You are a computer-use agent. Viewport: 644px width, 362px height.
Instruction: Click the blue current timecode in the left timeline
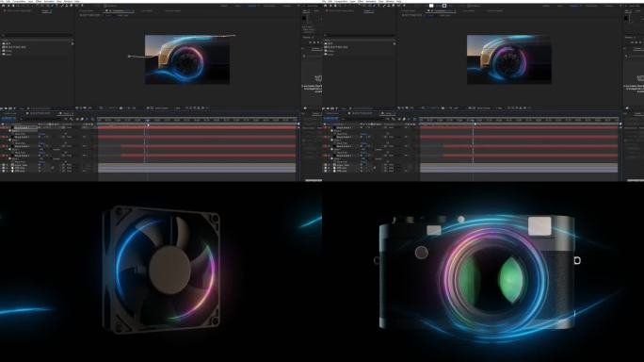[x=8, y=119]
